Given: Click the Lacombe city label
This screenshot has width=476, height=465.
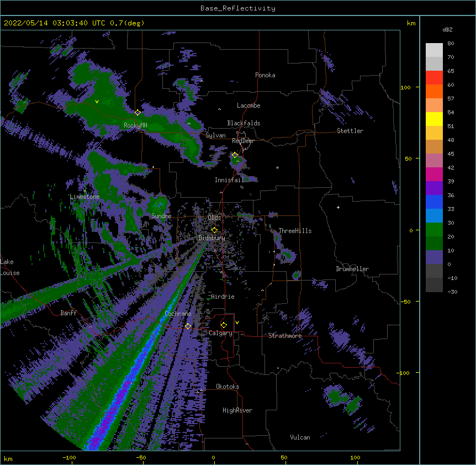Looking at the screenshot, I should coord(248,105).
